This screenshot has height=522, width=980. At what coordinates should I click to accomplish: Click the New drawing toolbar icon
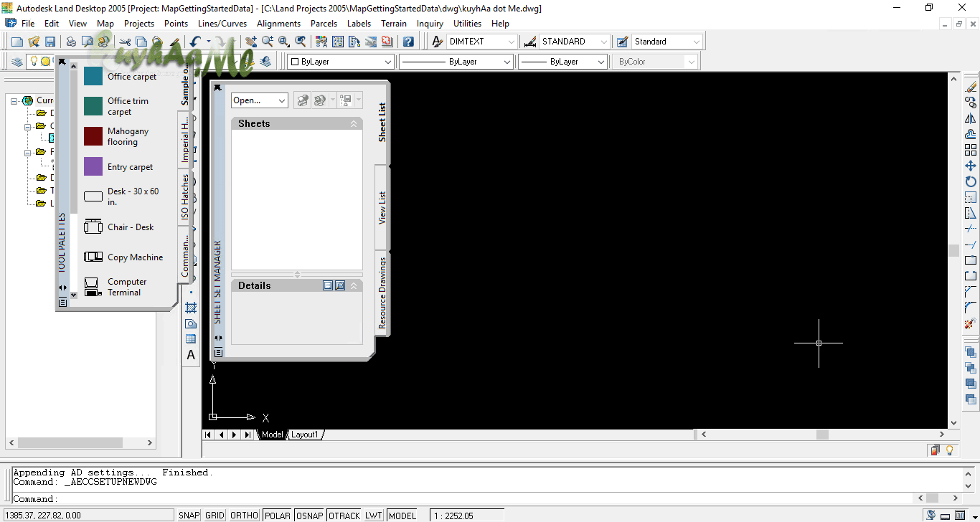pyautogui.click(x=17, y=42)
